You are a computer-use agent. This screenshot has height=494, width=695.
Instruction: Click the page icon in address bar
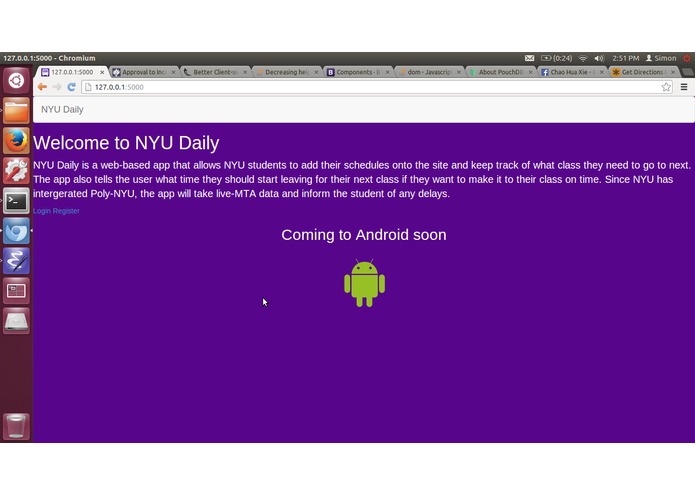coord(88,87)
